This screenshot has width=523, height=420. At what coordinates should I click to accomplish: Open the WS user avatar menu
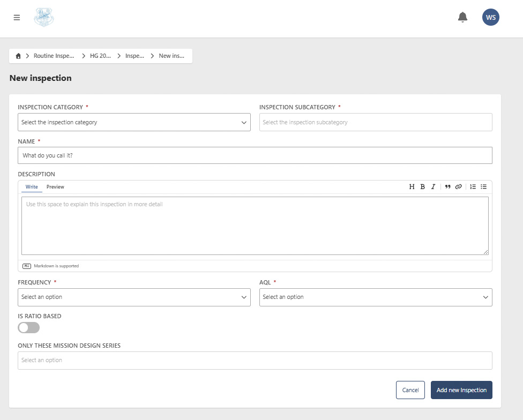(x=490, y=17)
